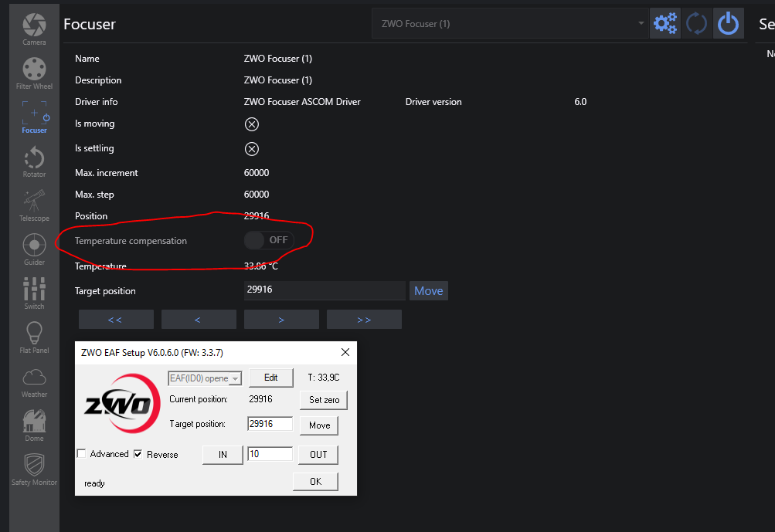Open the Safety Monitor tab
Image resolution: width=775 pixels, height=532 pixels.
coord(34,469)
